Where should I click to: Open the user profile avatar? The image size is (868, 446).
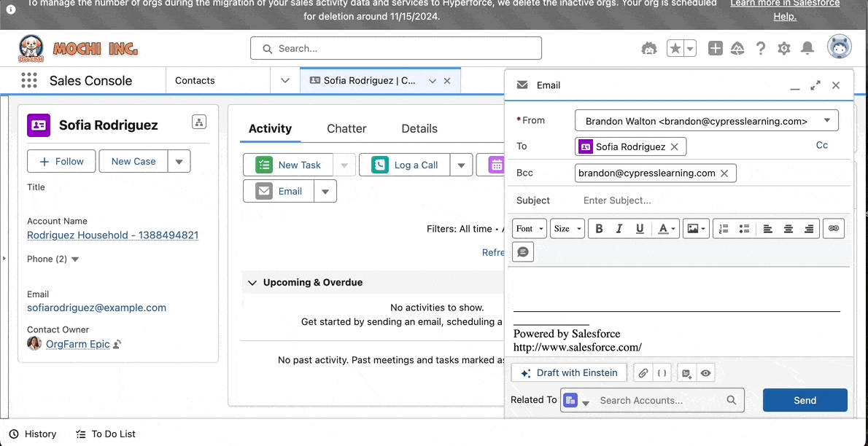click(840, 47)
